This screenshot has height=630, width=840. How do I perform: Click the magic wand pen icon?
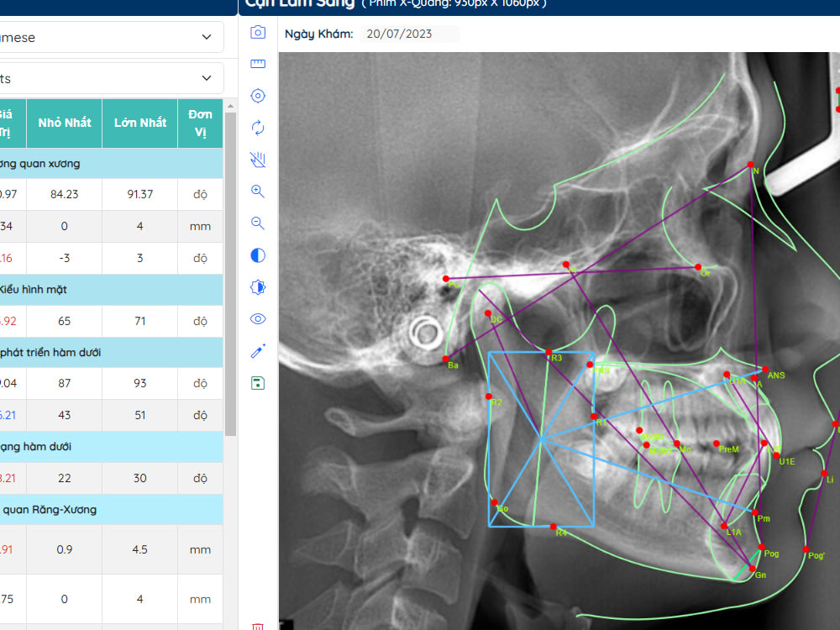[x=258, y=351]
